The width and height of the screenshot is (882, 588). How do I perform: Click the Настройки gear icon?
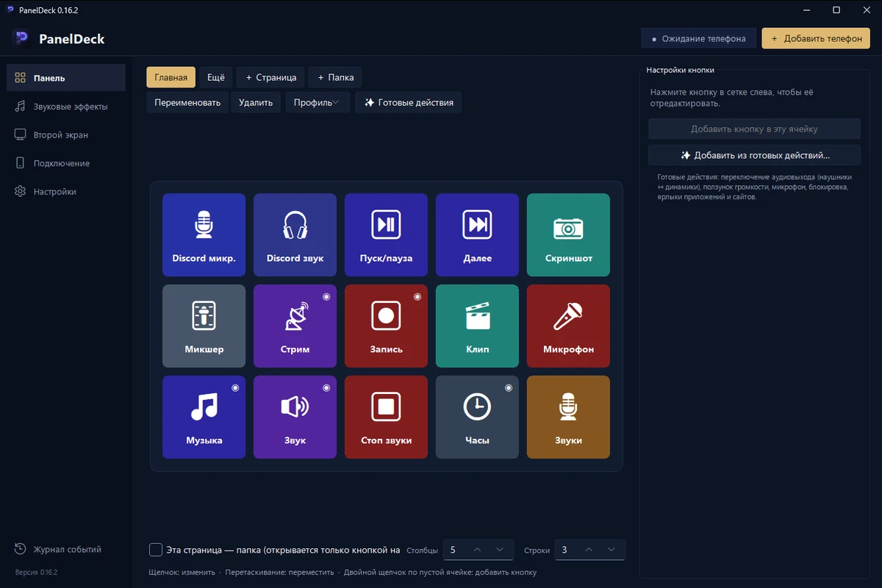[x=20, y=191]
